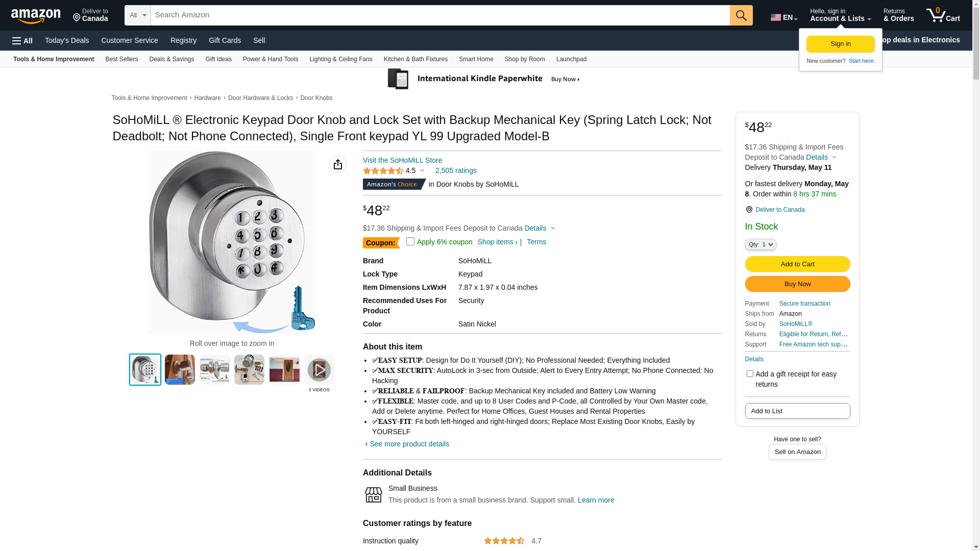Image resolution: width=980 pixels, height=551 pixels.
Task: Open the search category All dropdown
Action: (137, 15)
